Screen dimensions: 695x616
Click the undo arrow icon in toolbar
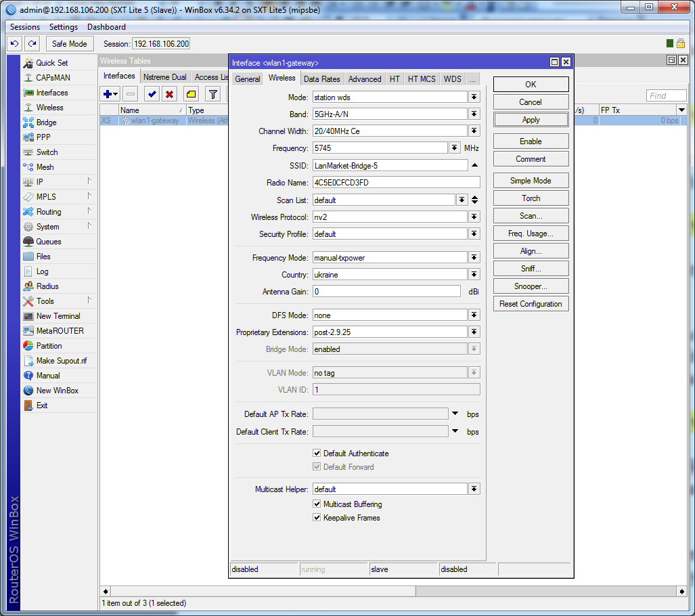pos(14,43)
